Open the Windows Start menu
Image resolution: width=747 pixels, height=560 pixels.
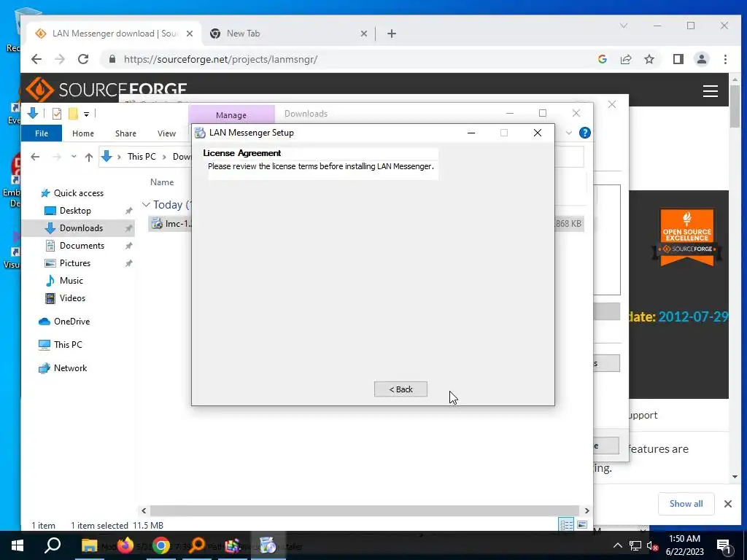pos(18,545)
